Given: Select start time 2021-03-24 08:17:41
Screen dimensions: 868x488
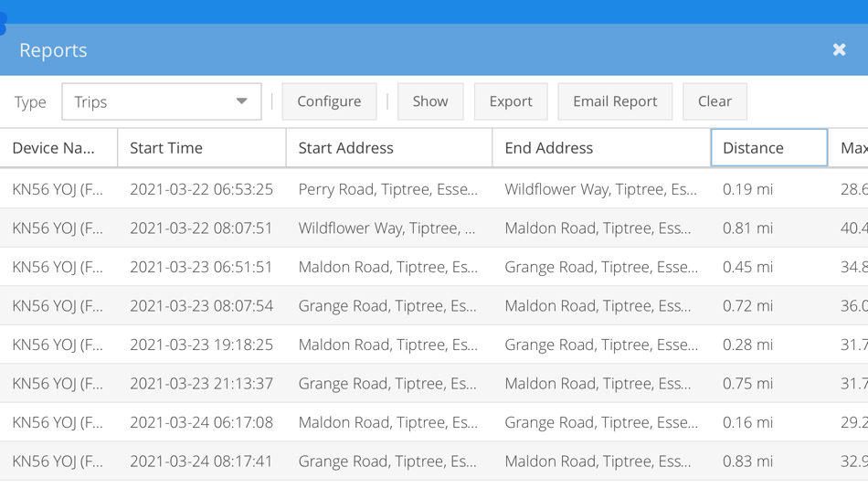Looking at the screenshot, I should pyautogui.click(x=202, y=461).
